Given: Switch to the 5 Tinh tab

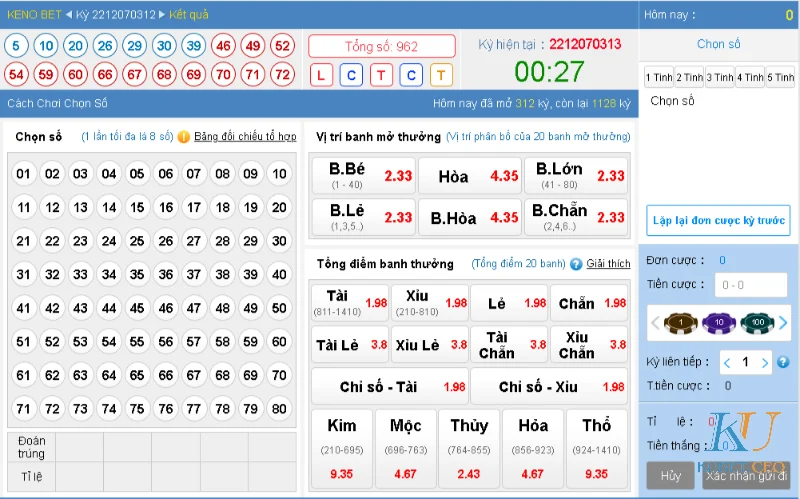Looking at the screenshot, I should coord(780,77).
